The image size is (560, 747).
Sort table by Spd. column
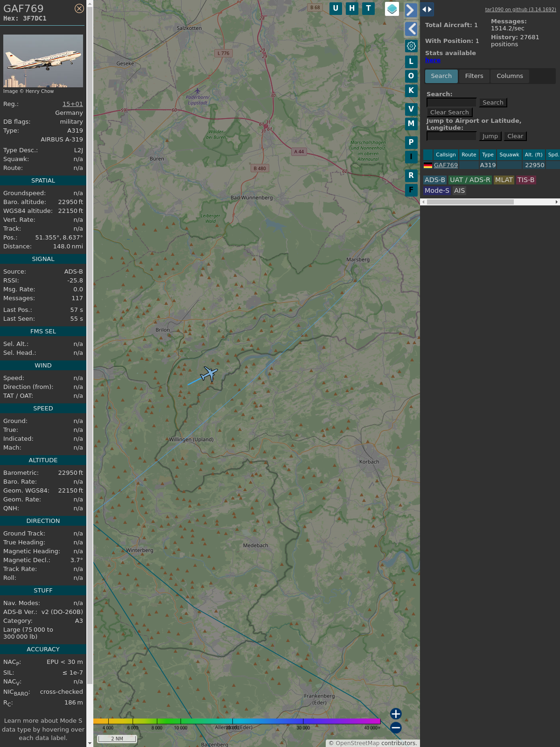pos(553,155)
